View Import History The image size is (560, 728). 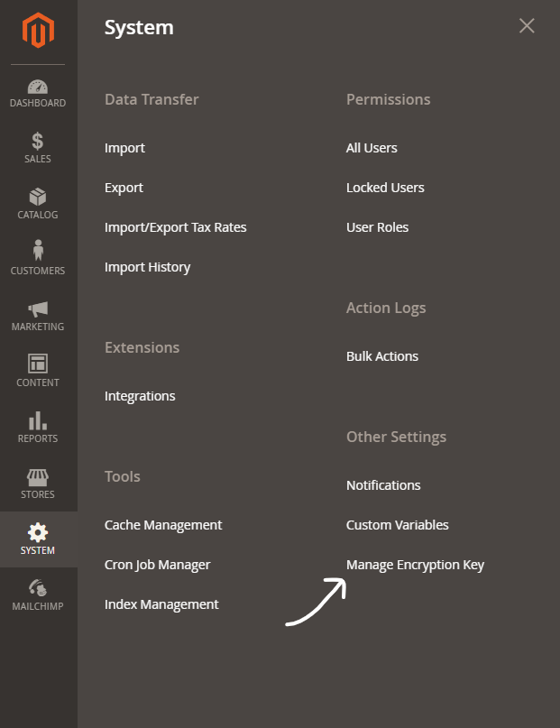pyautogui.click(x=147, y=267)
